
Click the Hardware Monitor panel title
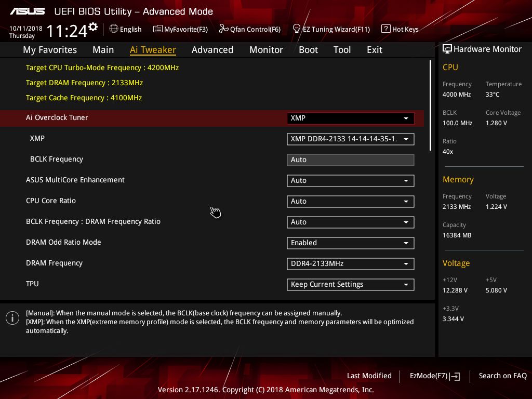[487, 49]
